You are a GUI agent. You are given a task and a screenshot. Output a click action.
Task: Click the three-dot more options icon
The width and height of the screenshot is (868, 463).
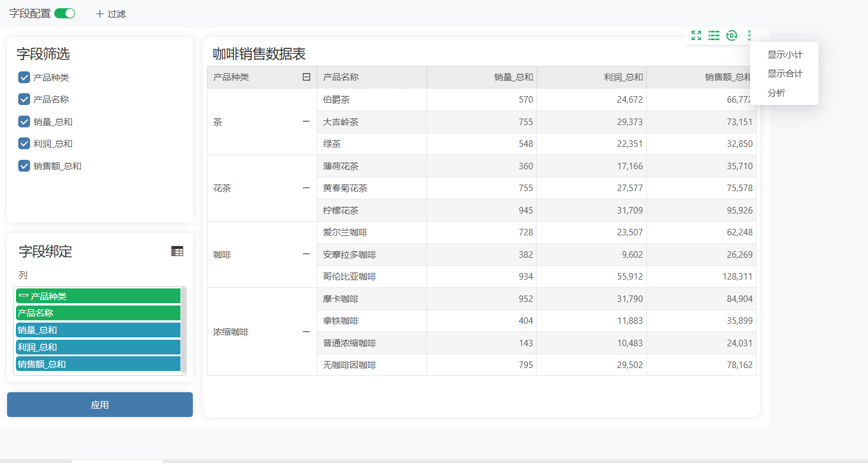click(749, 35)
